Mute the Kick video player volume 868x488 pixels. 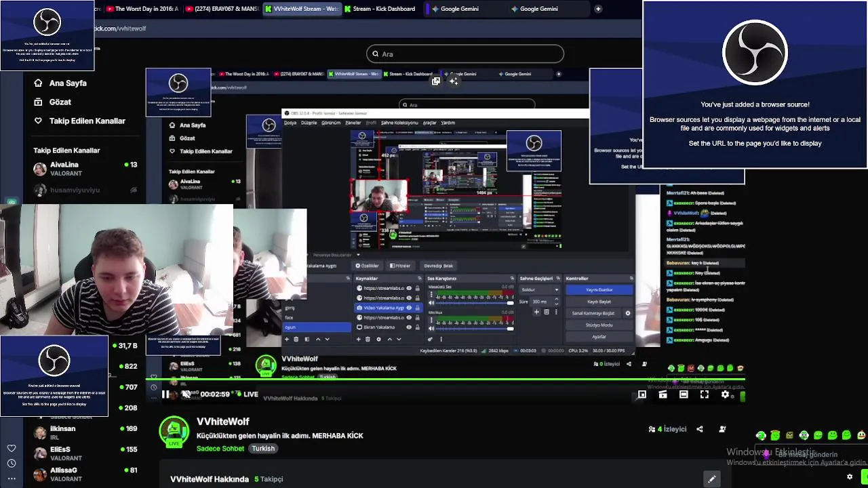click(x=185, y=394)
